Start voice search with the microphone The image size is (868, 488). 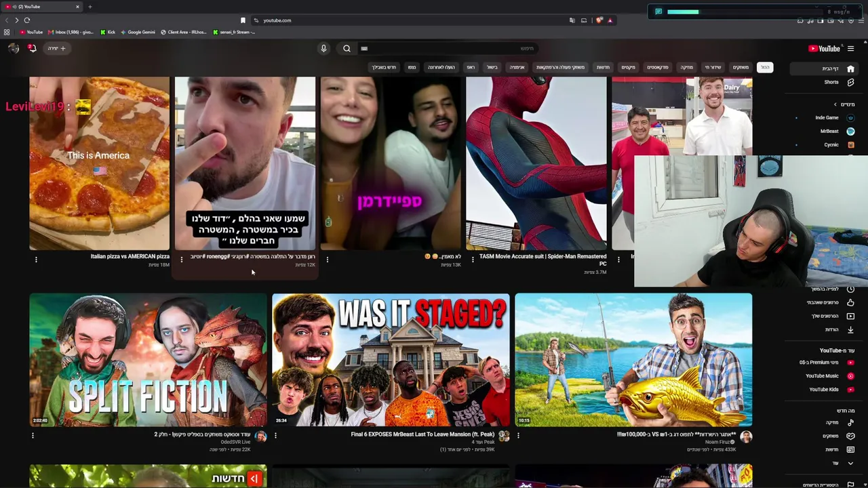coord(323,48)
